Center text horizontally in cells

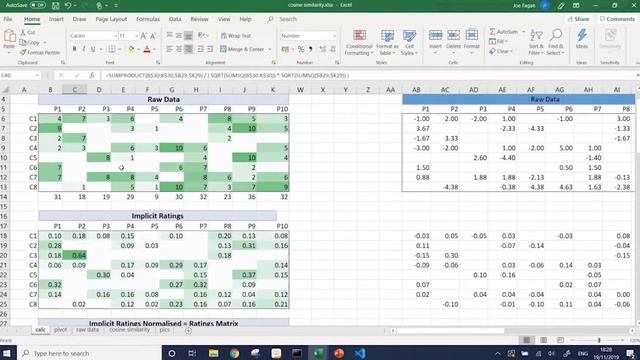coord(179,49)
